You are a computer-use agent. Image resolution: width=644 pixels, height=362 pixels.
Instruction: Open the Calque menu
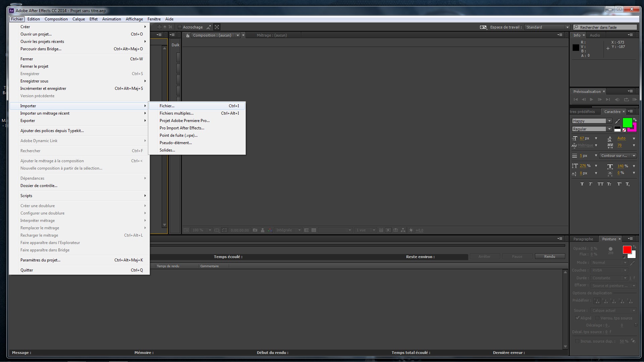tap(78, 19)
